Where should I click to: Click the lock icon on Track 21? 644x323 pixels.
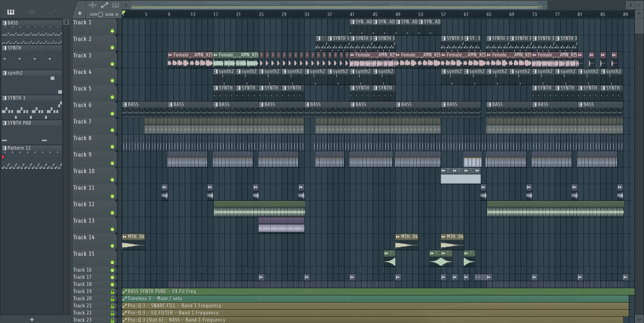click(112, 306)
